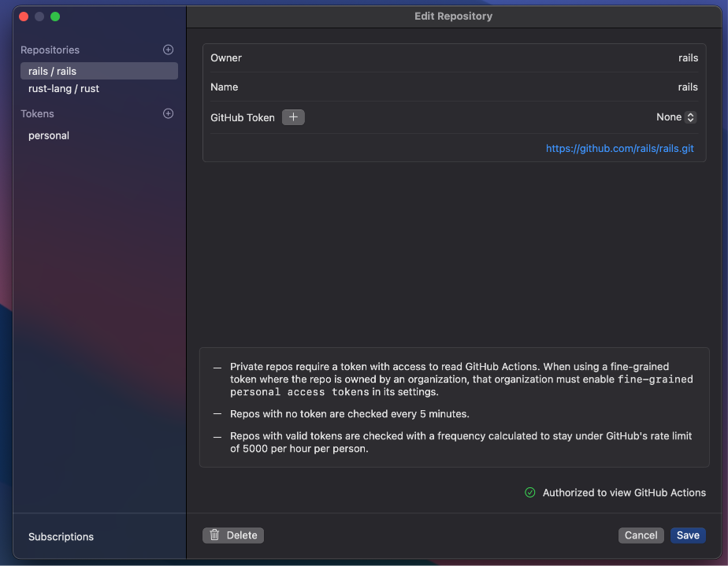Add a new repository with plus icon
This screenshot has height=566, width=728.
168,50
